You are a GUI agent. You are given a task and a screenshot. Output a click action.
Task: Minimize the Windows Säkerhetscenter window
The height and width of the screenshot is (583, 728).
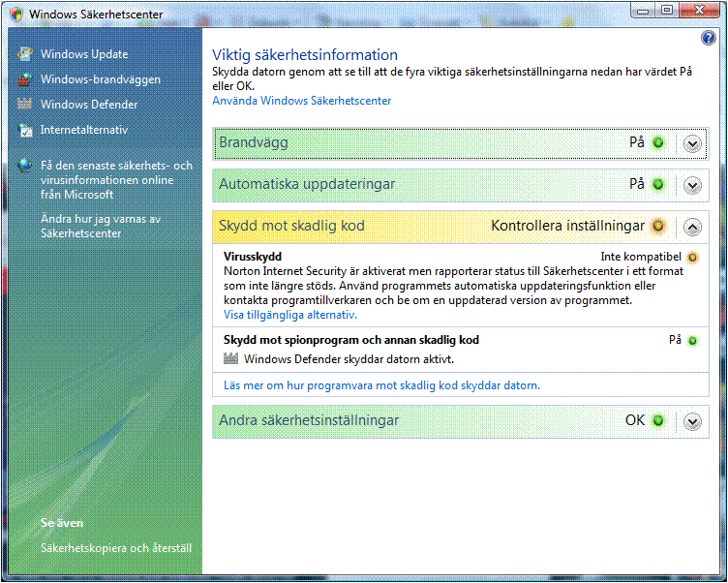[643, 11]
